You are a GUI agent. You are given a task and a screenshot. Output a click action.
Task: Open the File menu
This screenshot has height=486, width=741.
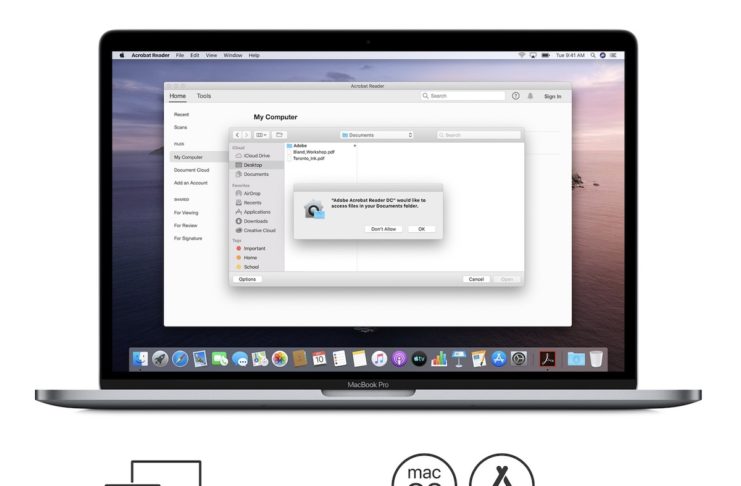click(x=180, y=55)
